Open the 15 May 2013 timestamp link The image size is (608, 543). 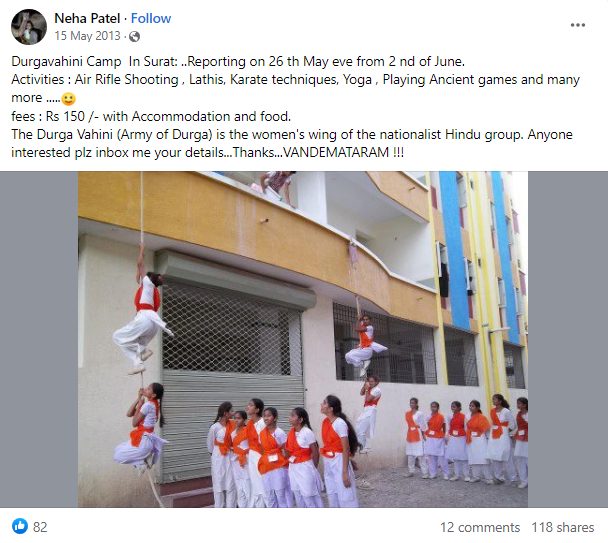(x=88, y=36)
